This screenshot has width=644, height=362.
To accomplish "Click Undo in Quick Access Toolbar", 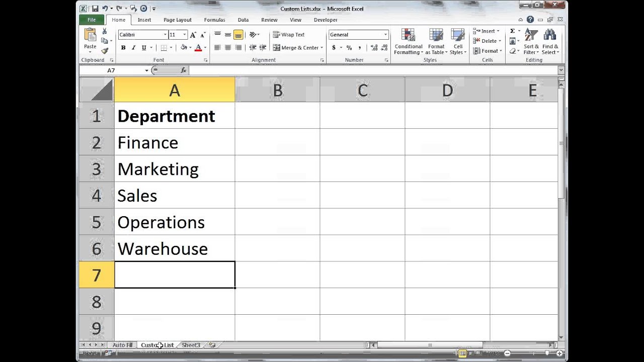I will click(105, 9).
